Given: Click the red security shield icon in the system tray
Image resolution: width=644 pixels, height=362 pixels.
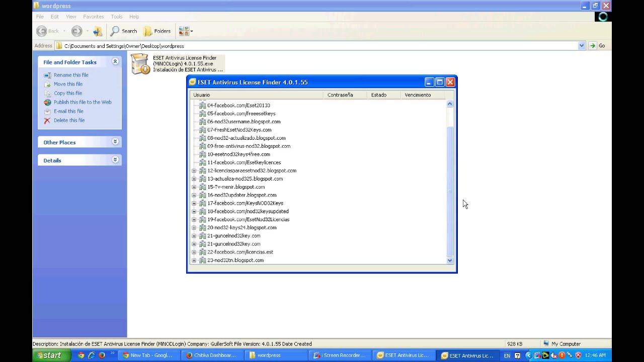Looking at the screenshot, I should tap(578, 355).
